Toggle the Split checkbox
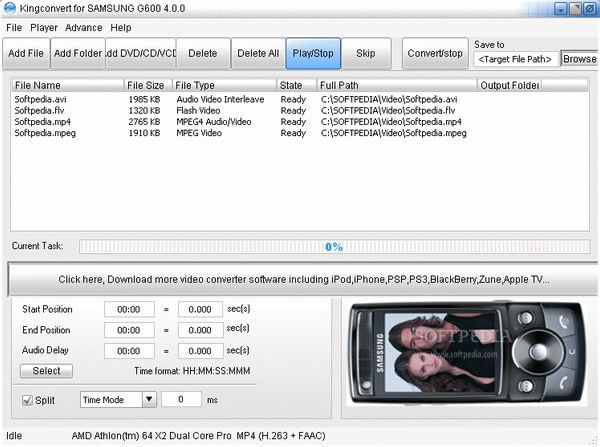 click(27, 400)
